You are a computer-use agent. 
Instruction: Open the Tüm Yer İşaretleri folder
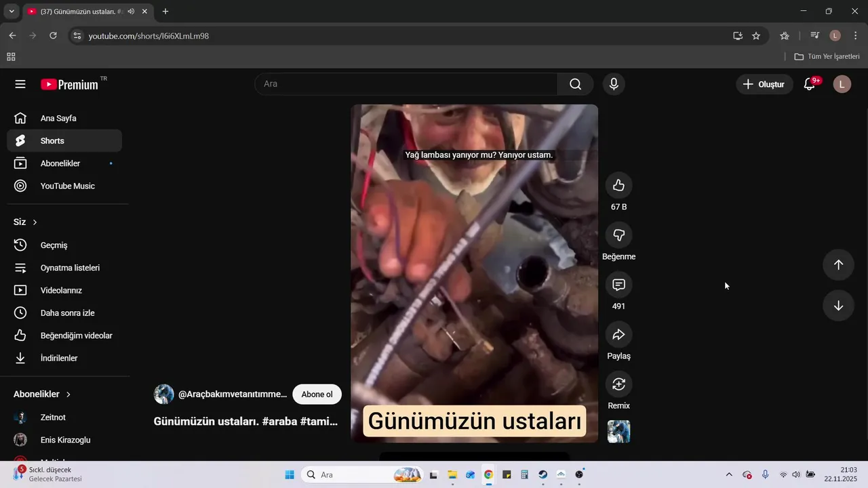click(827, 57)
